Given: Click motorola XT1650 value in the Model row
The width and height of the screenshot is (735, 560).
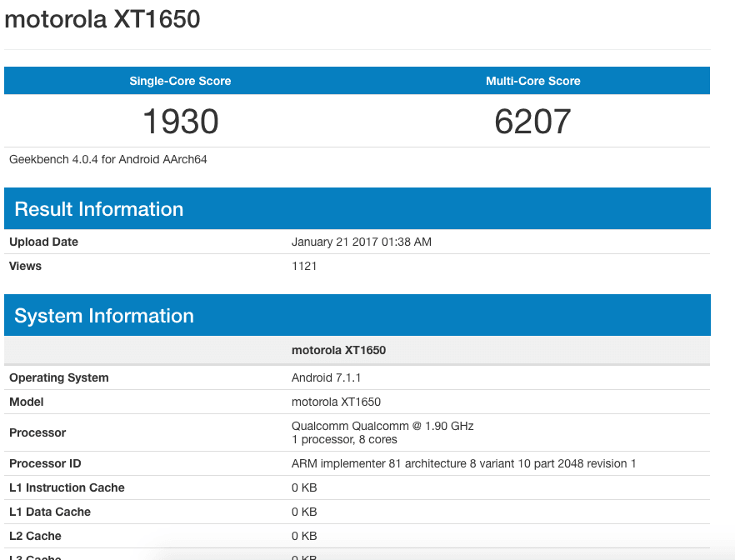Looking at the screenshot, I should tap(336, 402).
